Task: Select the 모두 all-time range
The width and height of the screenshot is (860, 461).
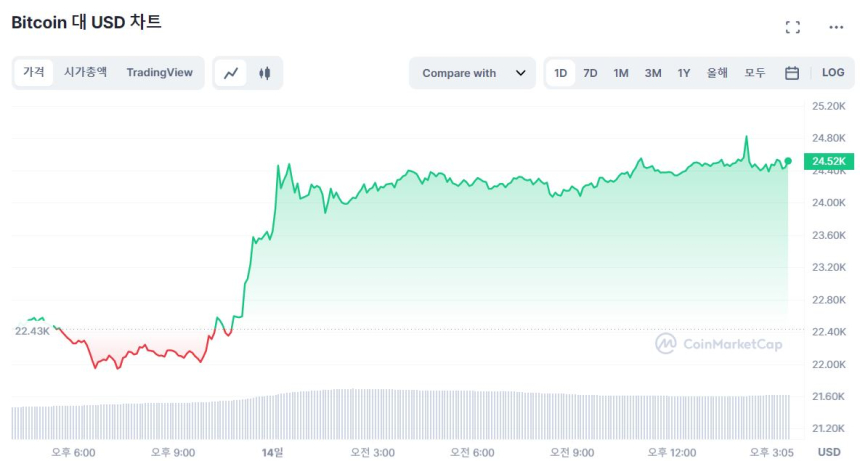Action: pos(755,73)
